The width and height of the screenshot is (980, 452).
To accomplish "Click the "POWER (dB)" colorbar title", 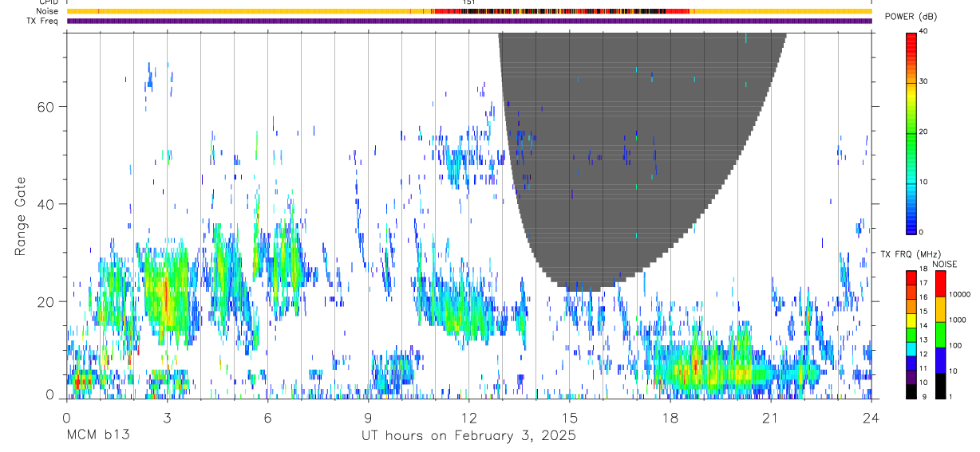I will (911, 17).
